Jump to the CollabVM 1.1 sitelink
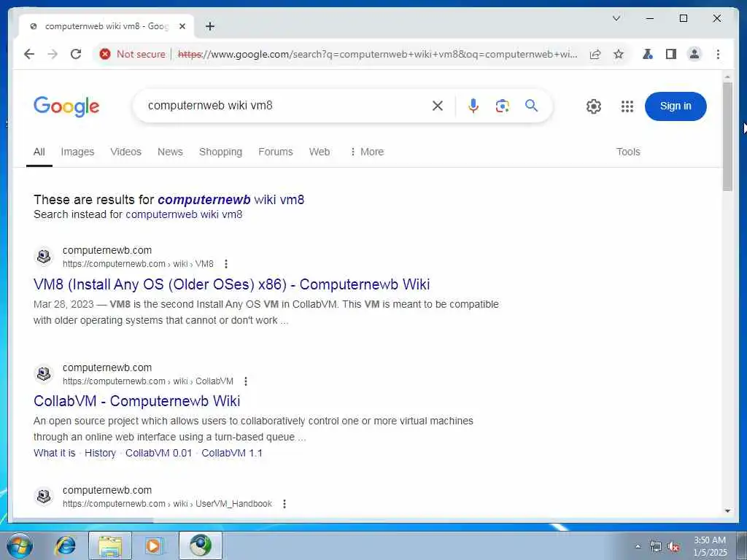The height and width of the screenshot is (560, 747). [x=232, y=454]
